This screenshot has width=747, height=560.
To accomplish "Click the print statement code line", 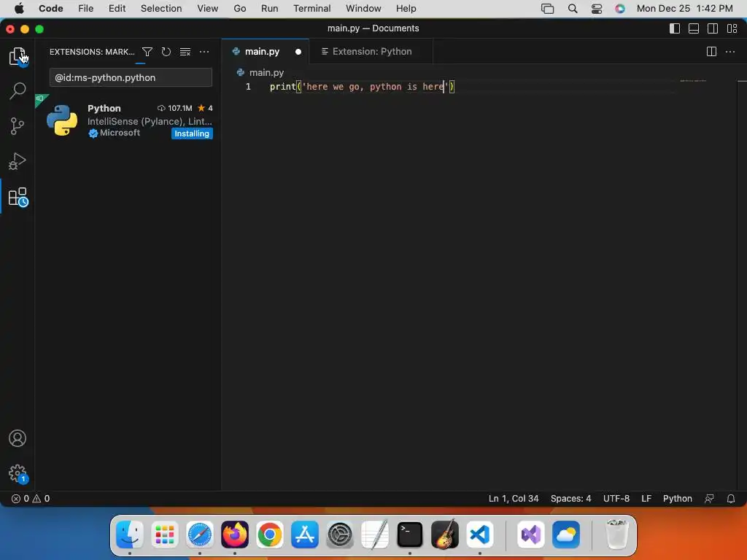I will pyautogui.click(x=362, y=87).
